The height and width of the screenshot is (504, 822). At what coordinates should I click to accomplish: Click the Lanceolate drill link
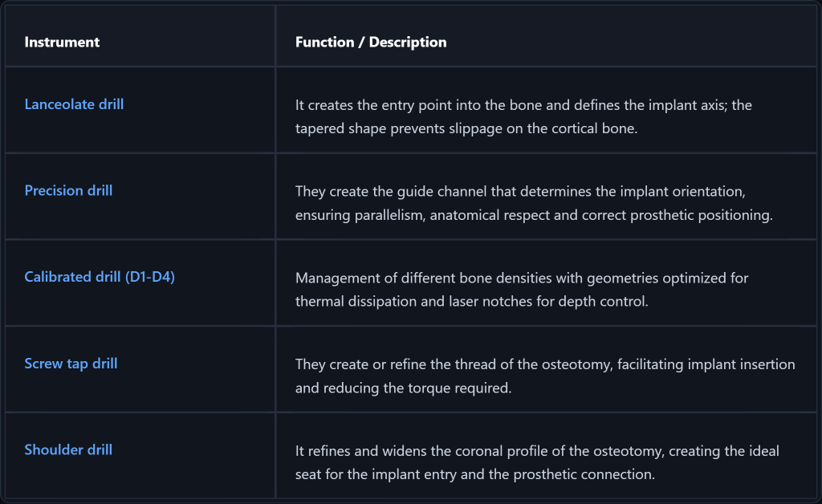click(x=74, y=104)
